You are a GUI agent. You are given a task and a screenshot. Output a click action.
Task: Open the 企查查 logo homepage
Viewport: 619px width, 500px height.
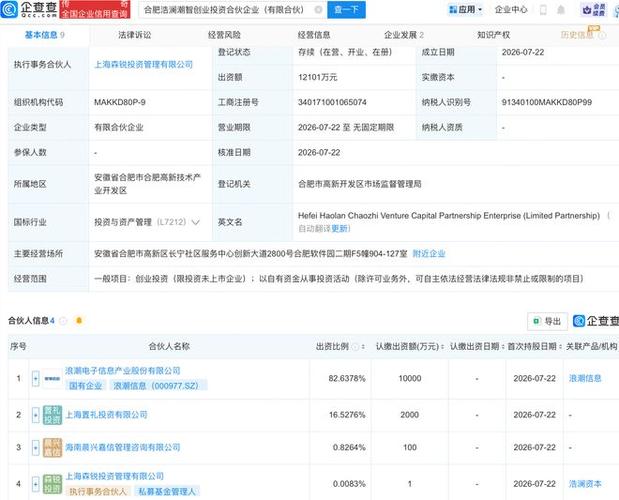tap(28, 9)
